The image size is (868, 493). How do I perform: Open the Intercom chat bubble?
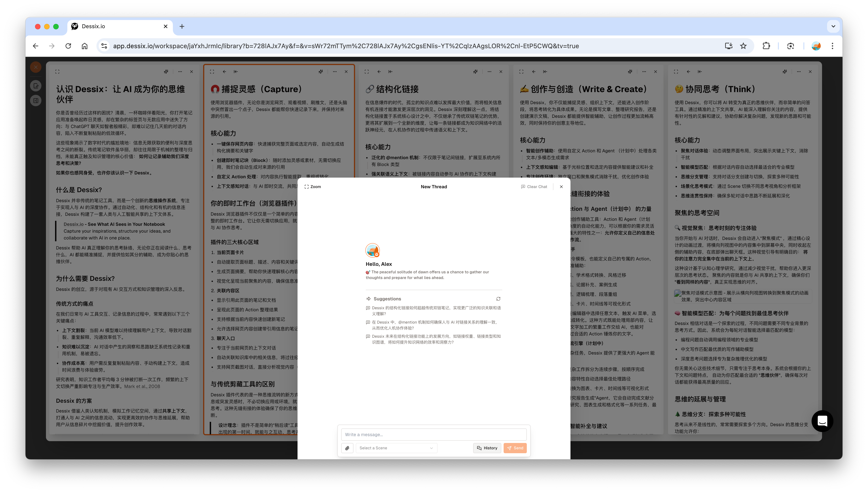pyautogui.click(x=822, y=421)
